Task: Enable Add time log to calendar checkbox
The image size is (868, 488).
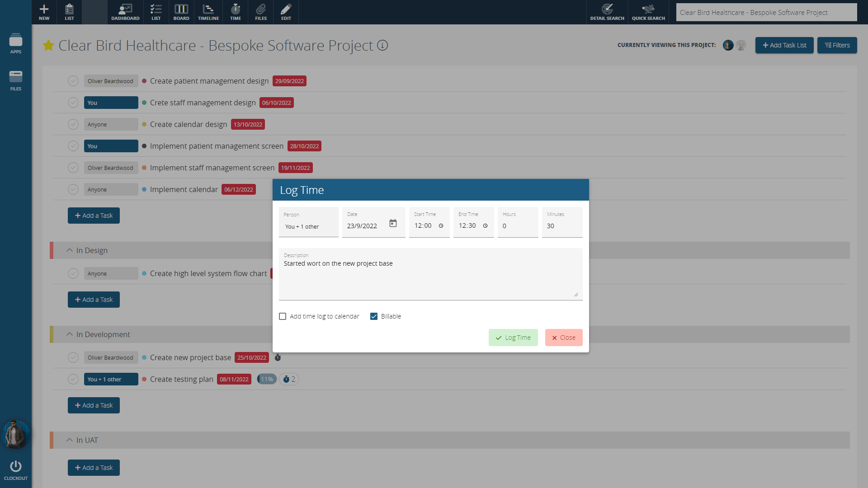Action: [x=283, y=316]
